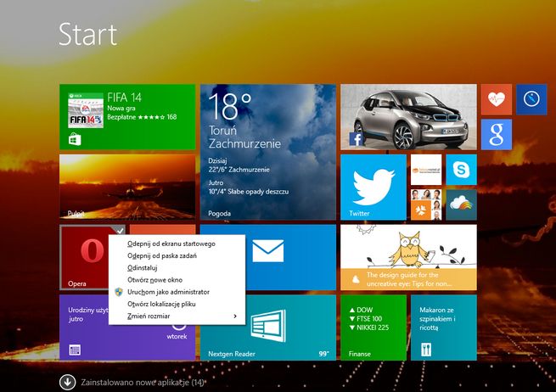Open the Facebook tile with the BMW car
The width and height of the screenshot is (556, 392).
click(x=408, y=117)
